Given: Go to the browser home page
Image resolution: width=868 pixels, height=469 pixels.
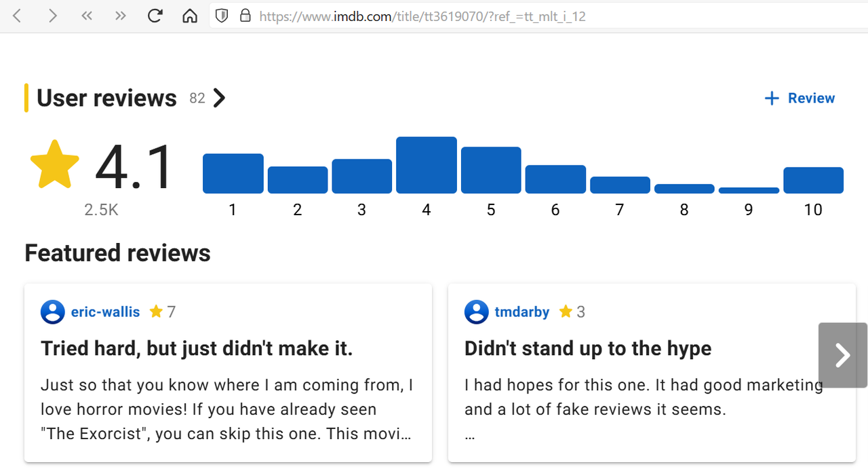Looking at the screenshot, I should point(190,16).
